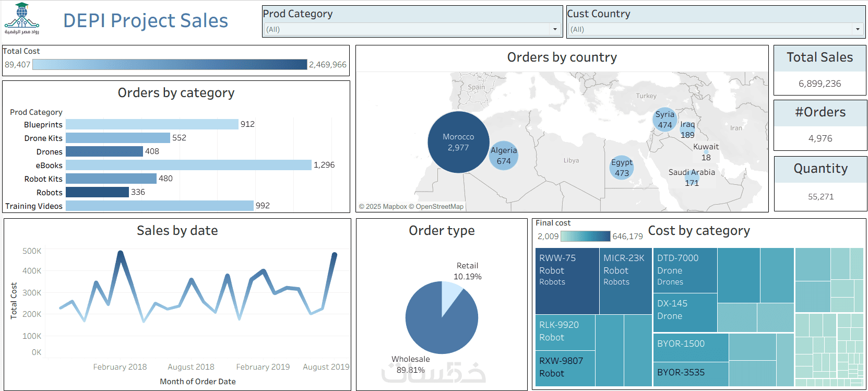Select the RXW-9807 Robot treemap cell
The image size is (868, 391).
click(565, 369)
